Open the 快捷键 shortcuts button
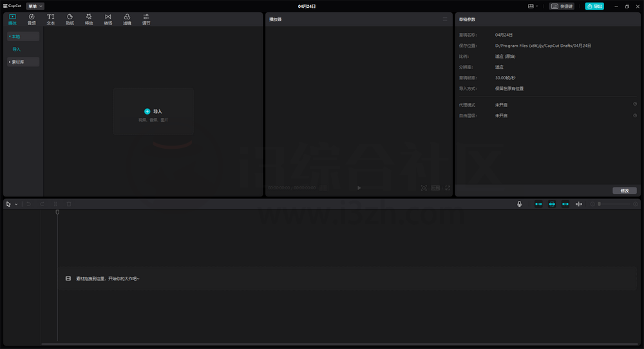 pyautogui.click(x=562, y=6)
